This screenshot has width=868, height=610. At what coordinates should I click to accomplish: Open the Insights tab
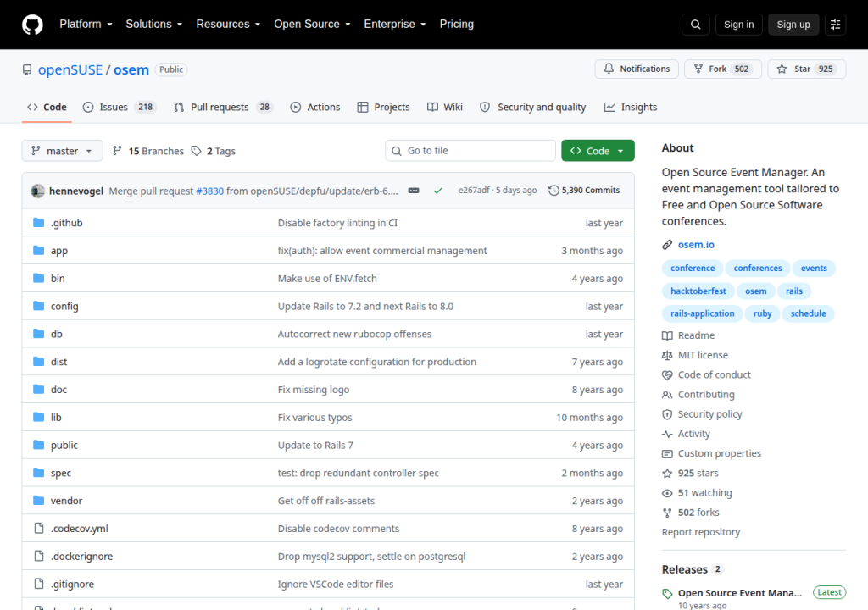click(x=631, y=107)
